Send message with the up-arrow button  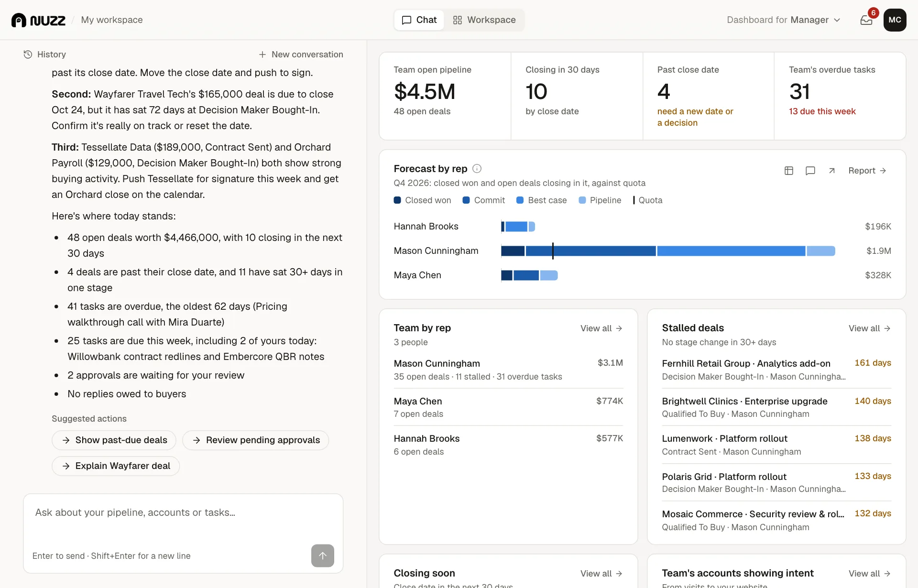(323, 555)
